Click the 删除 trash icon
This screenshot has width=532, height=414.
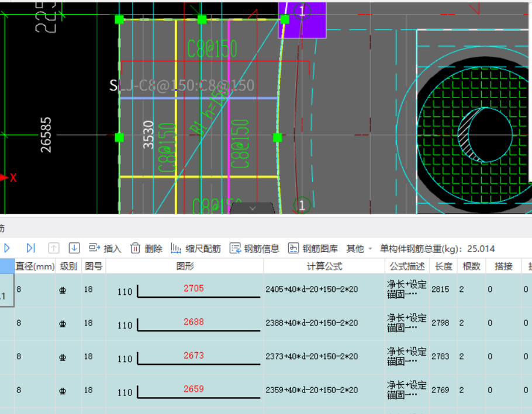pos(135,248)
